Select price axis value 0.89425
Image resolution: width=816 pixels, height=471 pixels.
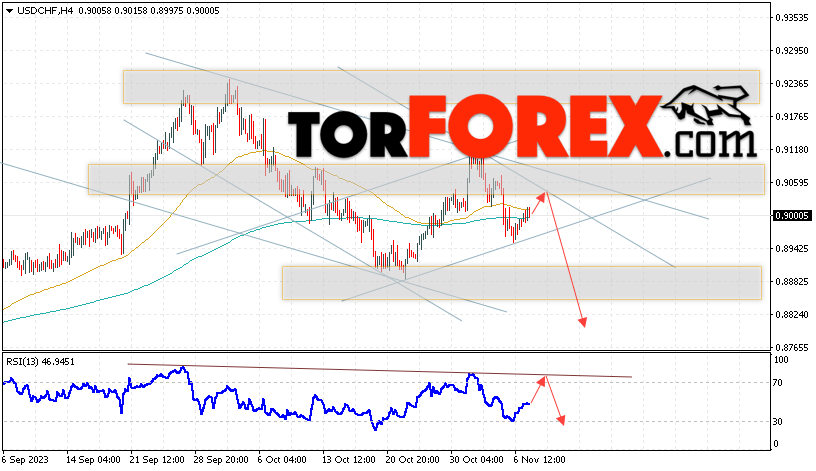click(792, 248)
